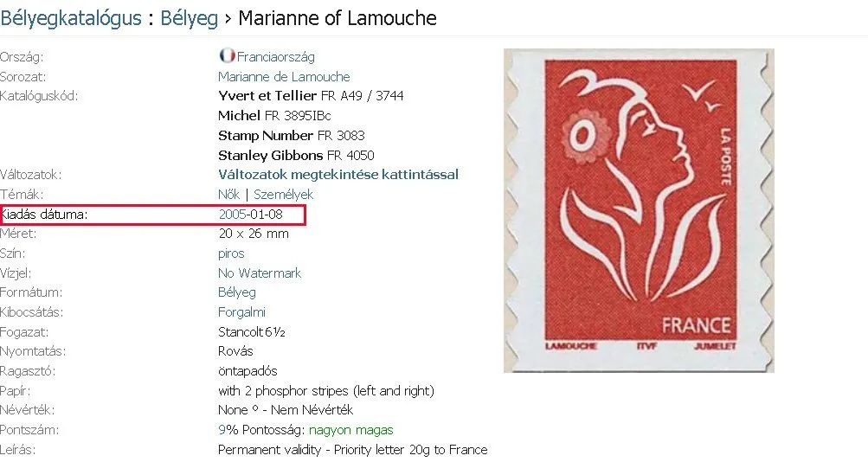Click the French flag icon
This screenshot has height=462, width=868.
click(x=227, y=56)
